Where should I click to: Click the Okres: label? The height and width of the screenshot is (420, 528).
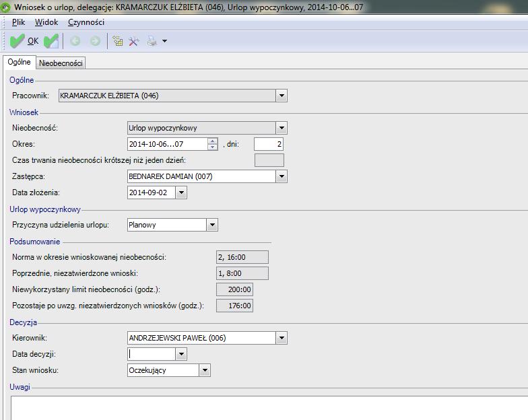click(24, 144)
